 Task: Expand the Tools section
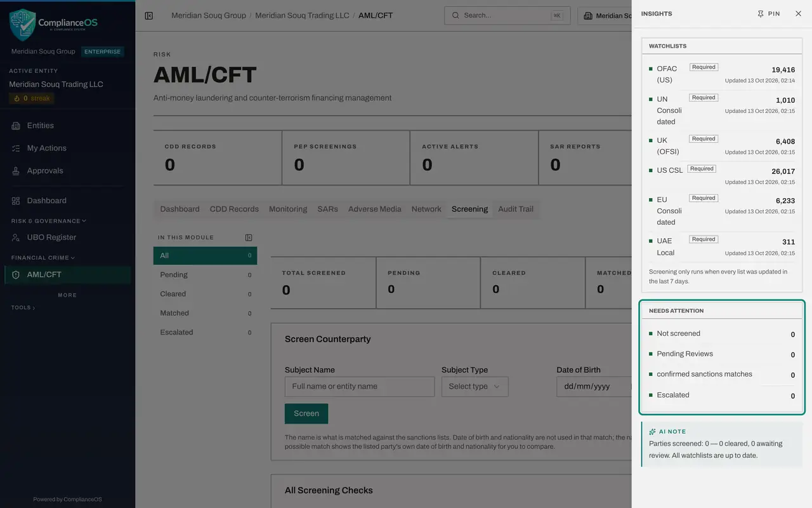23,307
